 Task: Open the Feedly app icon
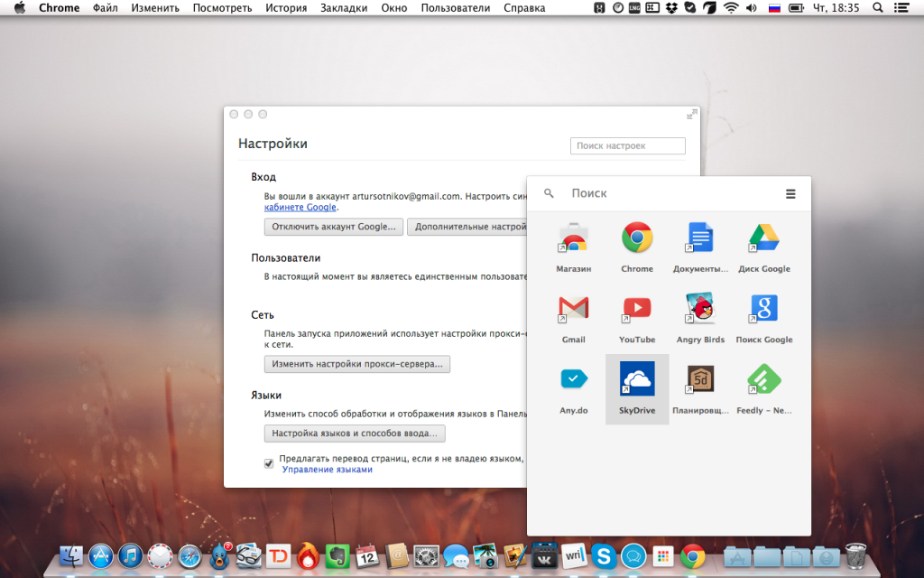pyautogui.click(x=763, y=380)
